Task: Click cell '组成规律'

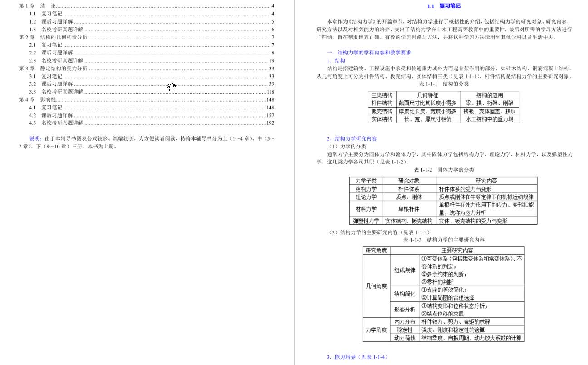Action: [405, 270]
